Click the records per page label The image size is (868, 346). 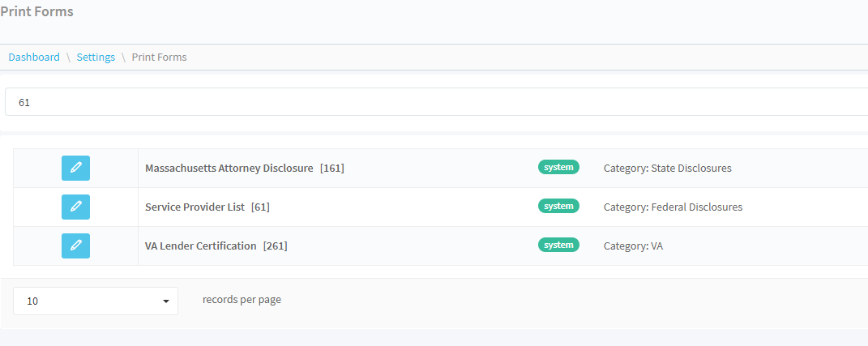242,300
